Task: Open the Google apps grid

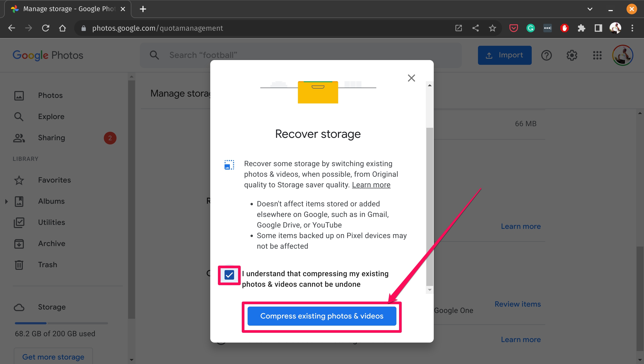Action: [x=597, y=55]
